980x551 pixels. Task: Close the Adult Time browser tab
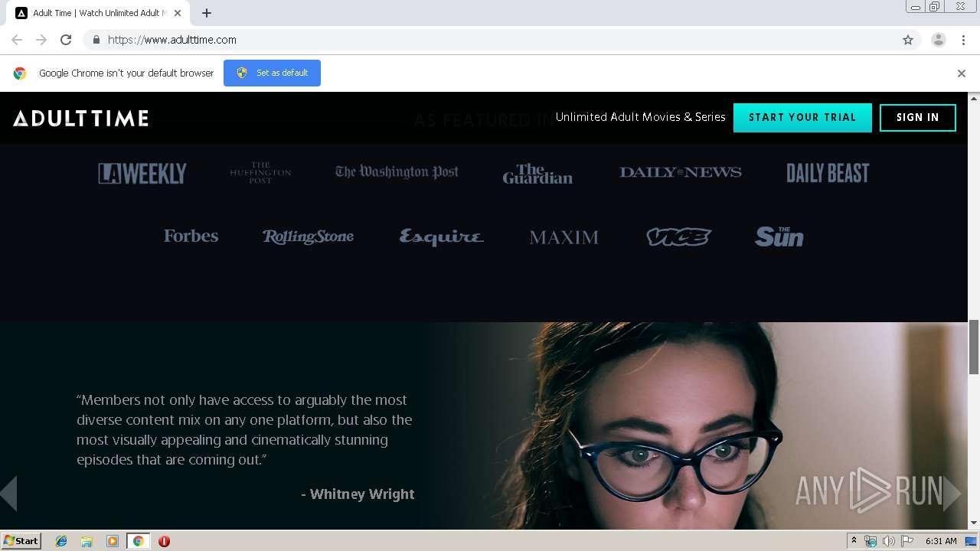(178, 13)
